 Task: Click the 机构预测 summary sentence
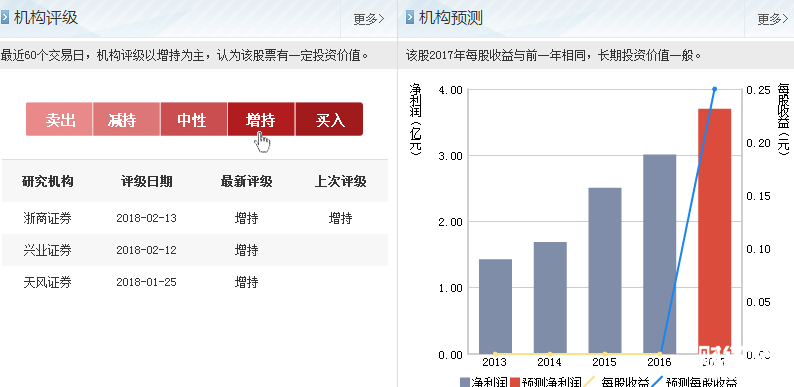pos(553,55)
